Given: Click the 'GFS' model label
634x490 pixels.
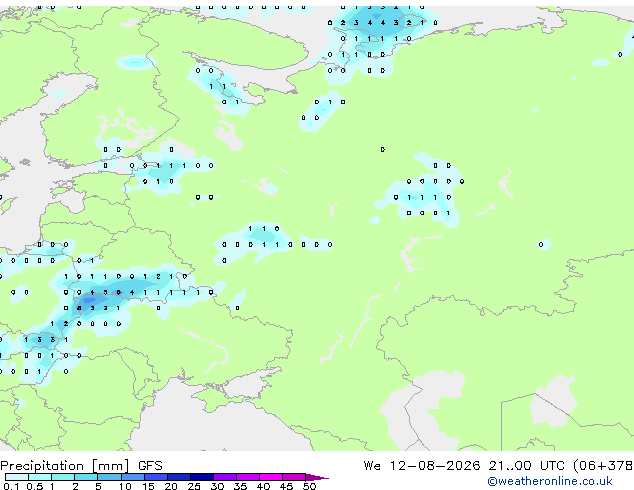Looking at the screenshot, I should [150, 466].
